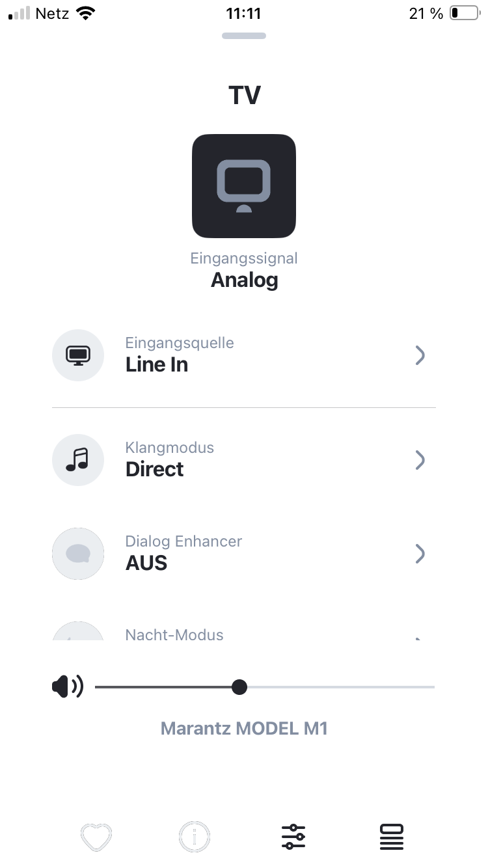Tap the drag handle at top
Screen dimensions: 488x868
(x=244, y=36)
